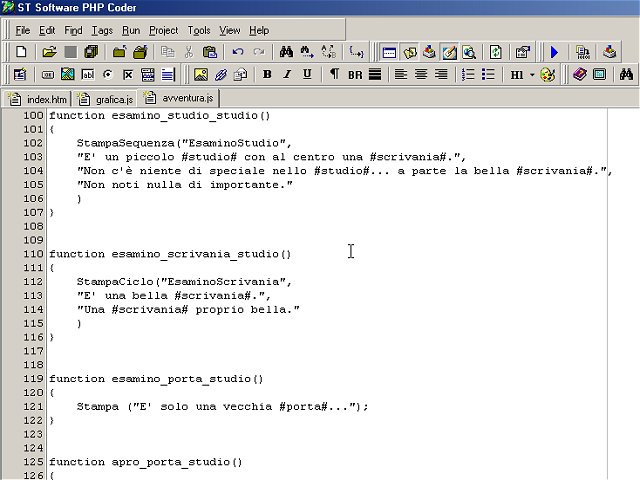Click the gray Save icon
The width and height of the screenshot is (640, 480).
[x=71, y=52]
